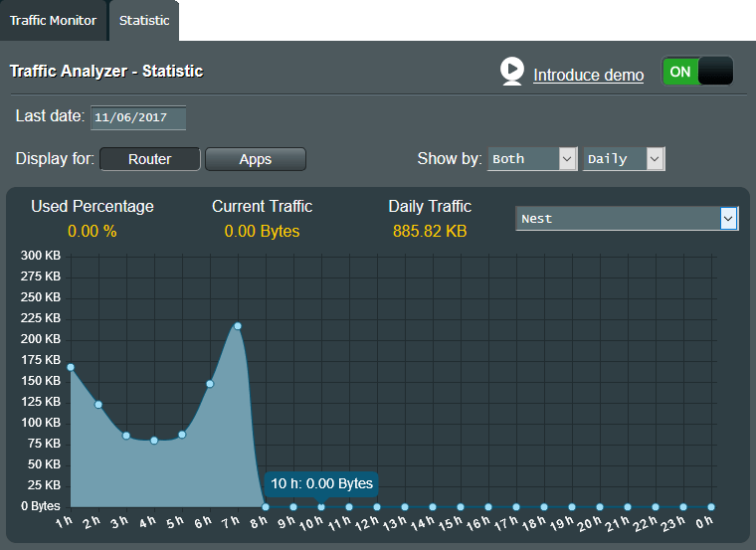This screenshot has height=550, width=756.
Task: Click the 16h data point at zero
Action: [x=488, y=507]
